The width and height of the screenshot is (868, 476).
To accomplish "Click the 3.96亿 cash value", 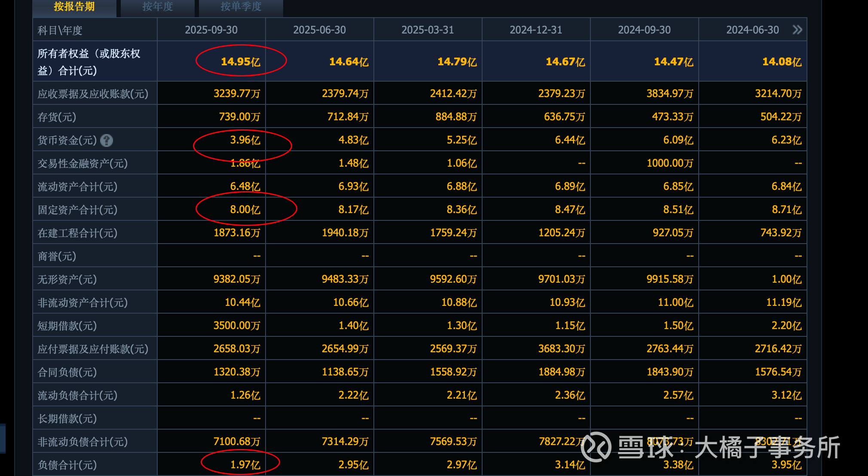I will 245,140.
